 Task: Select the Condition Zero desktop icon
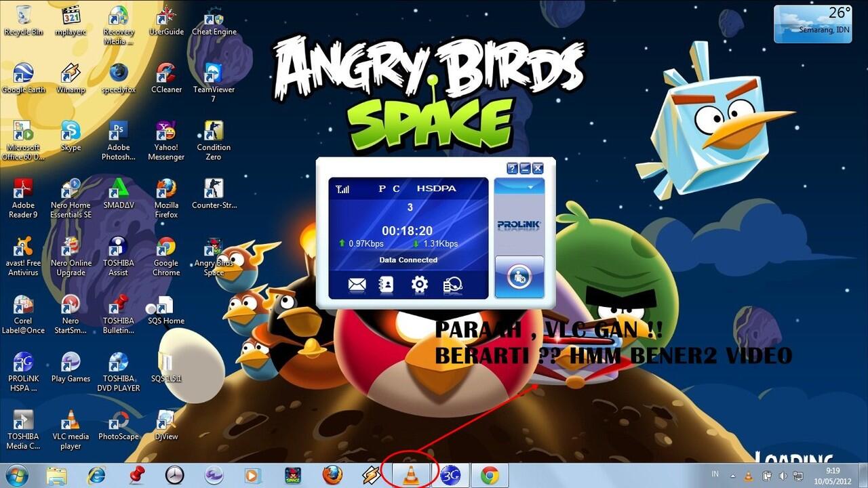214,141
